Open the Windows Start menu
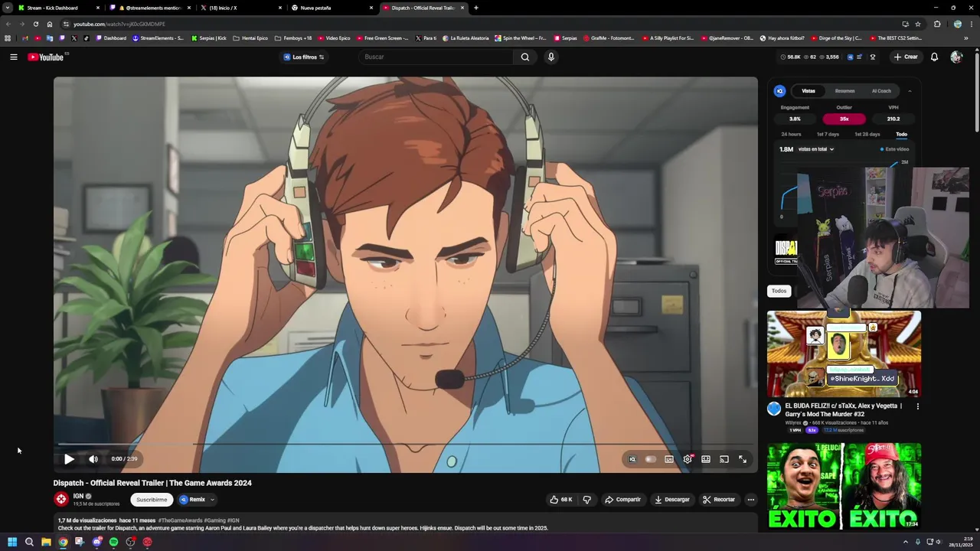The width and height of the screenshot is (980, 551). coord(12,542)
